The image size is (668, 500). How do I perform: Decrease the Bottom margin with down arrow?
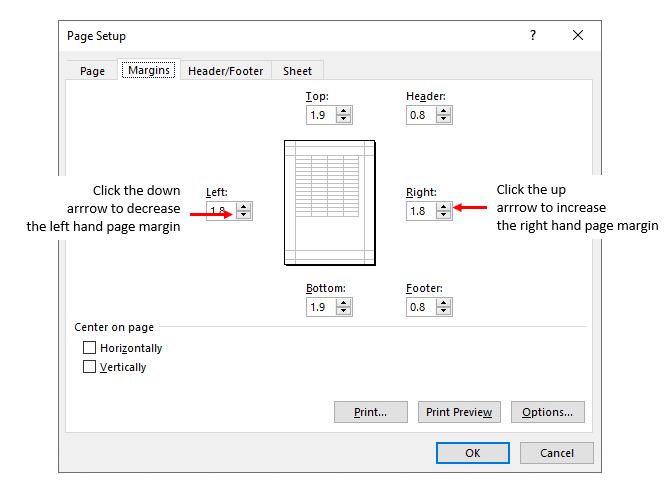click(344, 312)
